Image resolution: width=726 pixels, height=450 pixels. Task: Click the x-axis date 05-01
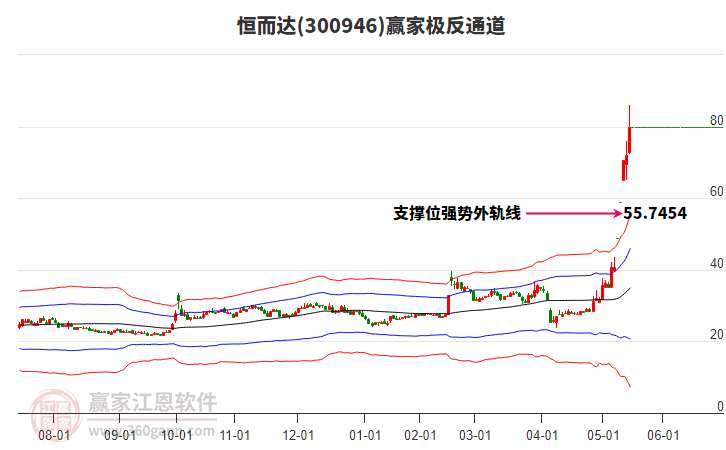coord(603,436)
